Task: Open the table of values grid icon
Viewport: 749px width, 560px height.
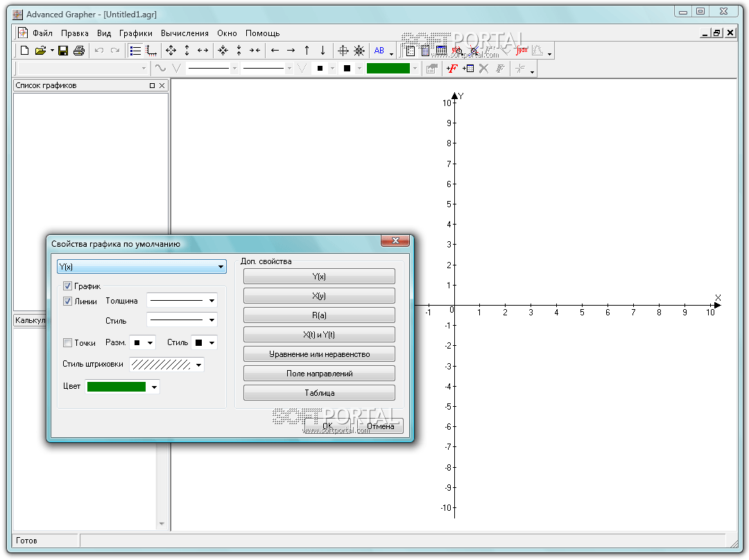Action: click(x=441, y=50)
